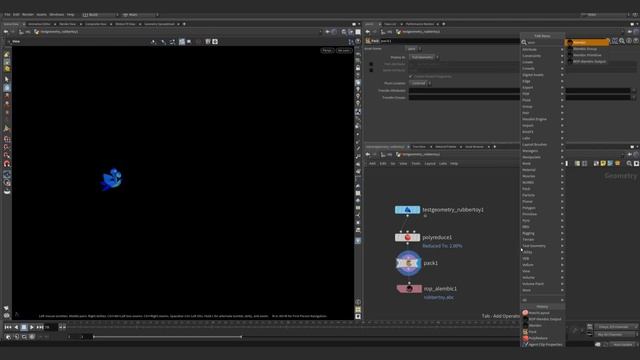Open the File menu in main menu bar
640x360 pixels.
pos(7,15)
